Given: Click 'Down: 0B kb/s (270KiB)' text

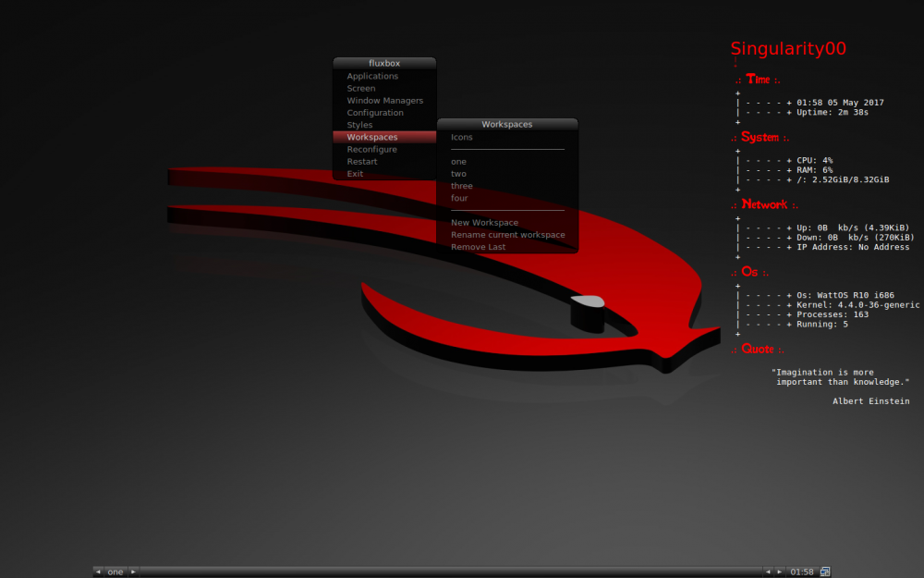Looking at the screenshot, I should point(856,238).
